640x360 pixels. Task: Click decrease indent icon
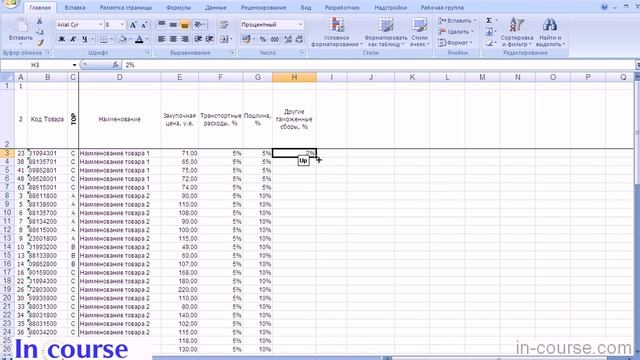click(x=198, y=39)
